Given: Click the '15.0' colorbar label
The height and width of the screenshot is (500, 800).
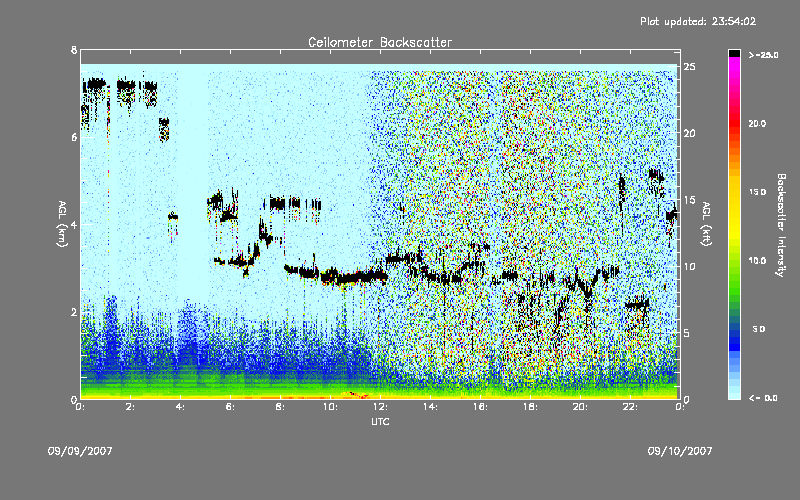Looking at the screenshot, I should pos(757,192).
